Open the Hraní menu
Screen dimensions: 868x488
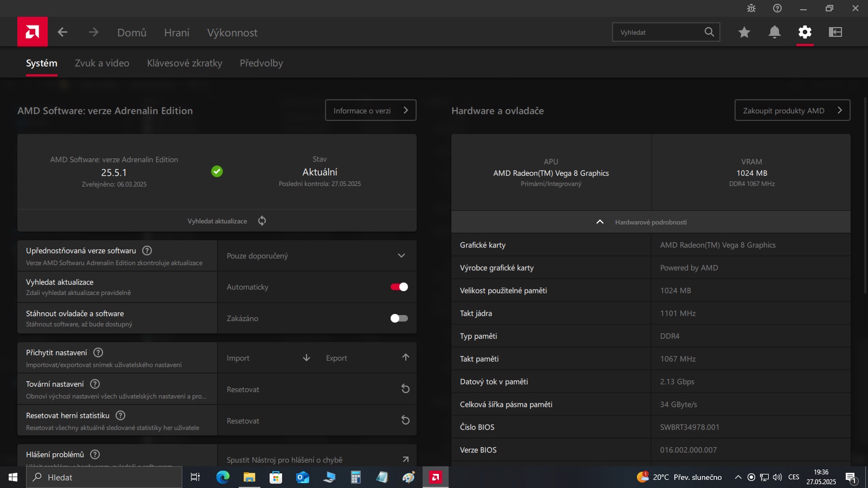177,33
